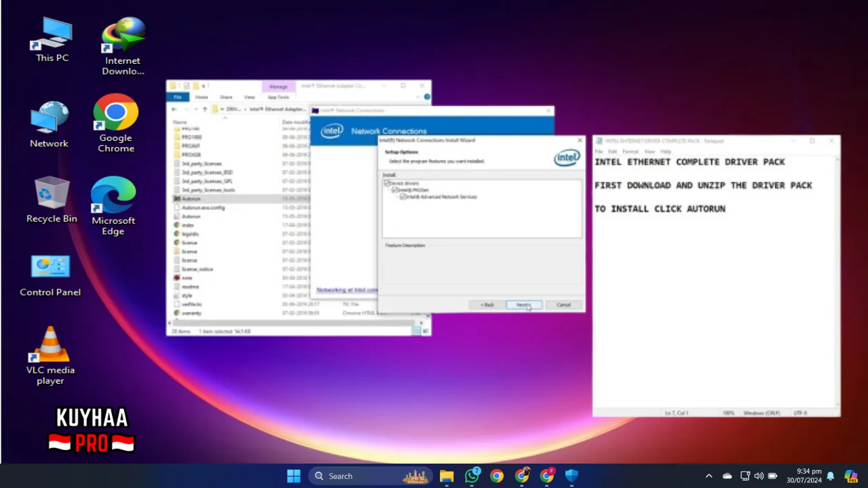
Task: Select the PRO1000 folder in Explorer
Action: tap(192, 137)
